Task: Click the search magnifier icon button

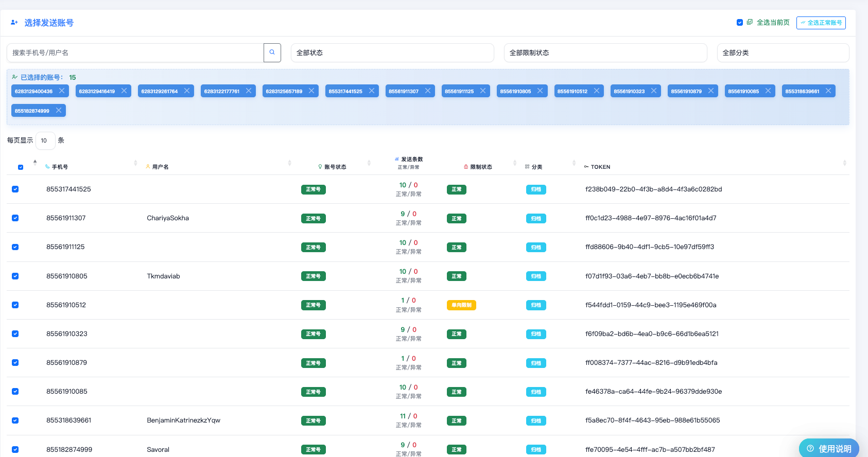Action: (x=272, y=52)
